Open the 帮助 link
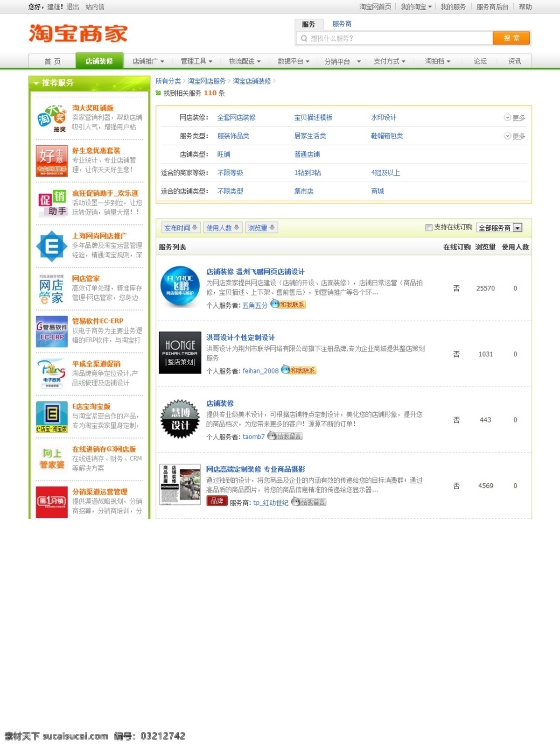560x747 pixels. [x=525, y=7]
